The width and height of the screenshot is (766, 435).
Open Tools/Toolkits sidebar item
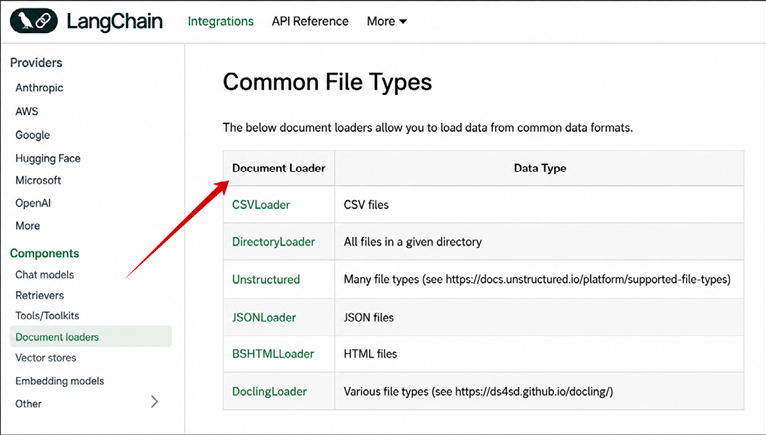tap(47, 316)
